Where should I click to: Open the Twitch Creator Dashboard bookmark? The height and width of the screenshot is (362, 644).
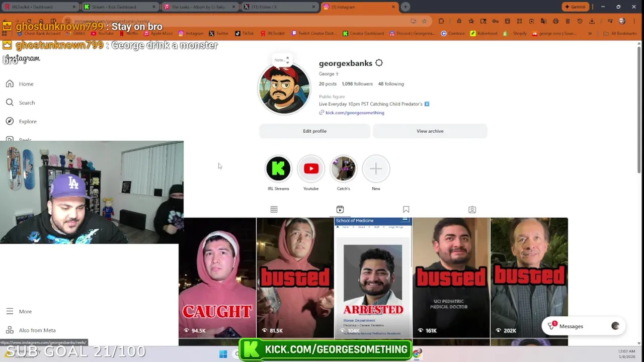[x=314, y=34]
